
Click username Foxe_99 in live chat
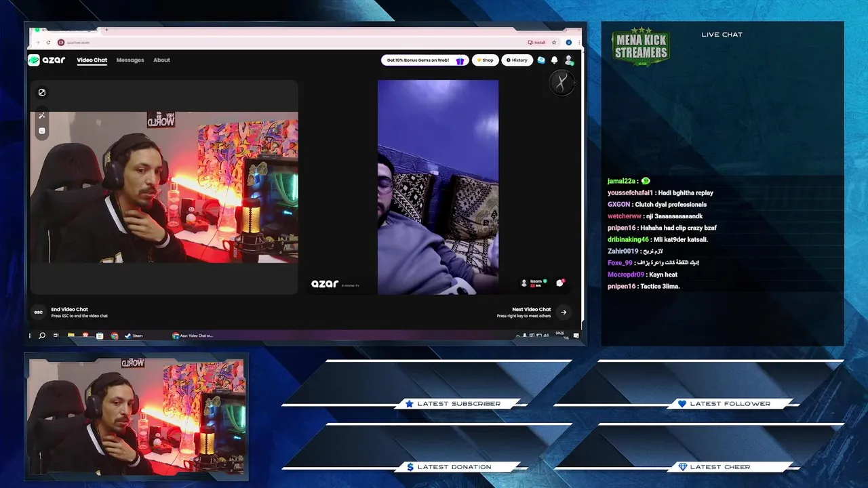620,263
